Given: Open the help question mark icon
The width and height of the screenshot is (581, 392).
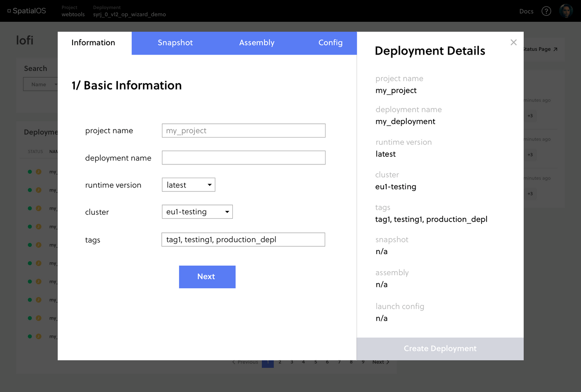Looking at the screenshot, I should pyautogui.click(x=546, y=11).
